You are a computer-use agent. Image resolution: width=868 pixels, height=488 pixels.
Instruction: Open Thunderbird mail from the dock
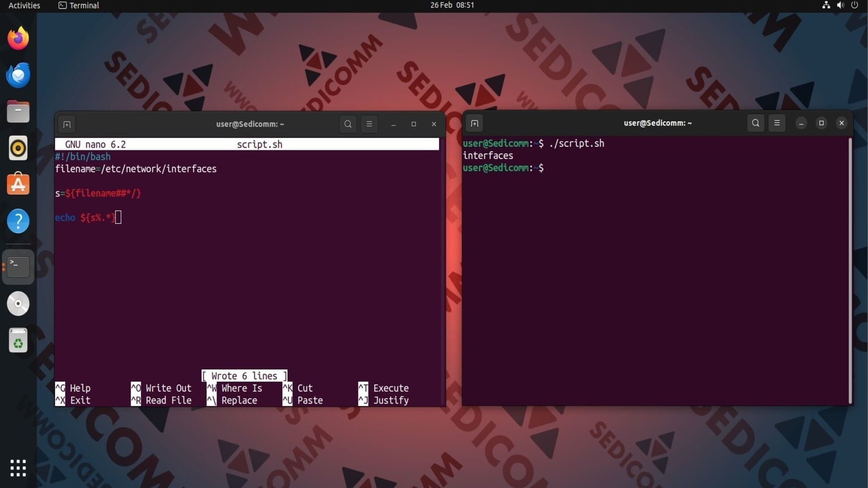18,75
